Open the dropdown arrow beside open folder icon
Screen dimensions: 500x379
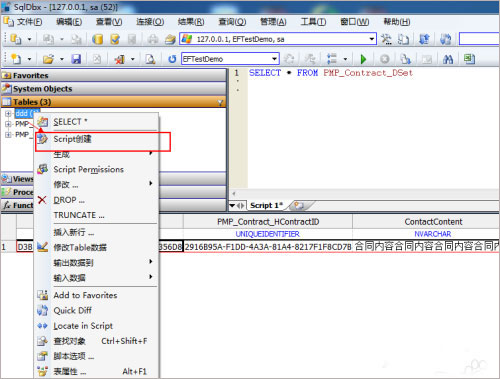pos(62,59)
